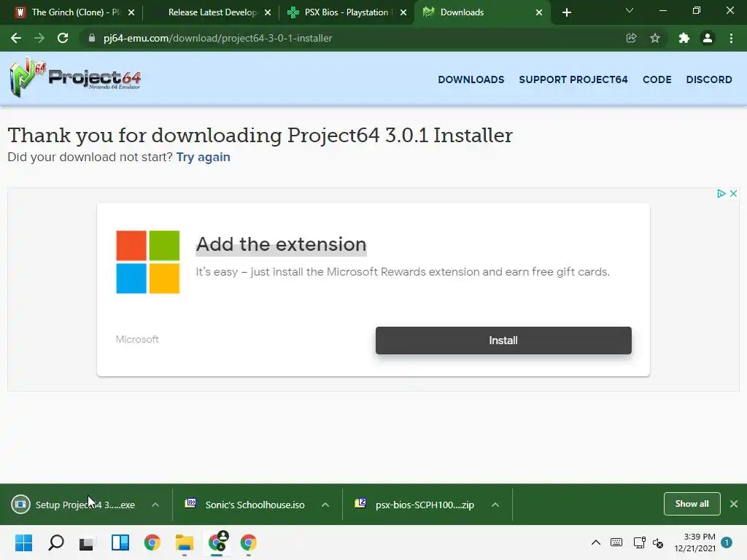
Task: Open Task View on the taskbar
Action: point(88,542)
